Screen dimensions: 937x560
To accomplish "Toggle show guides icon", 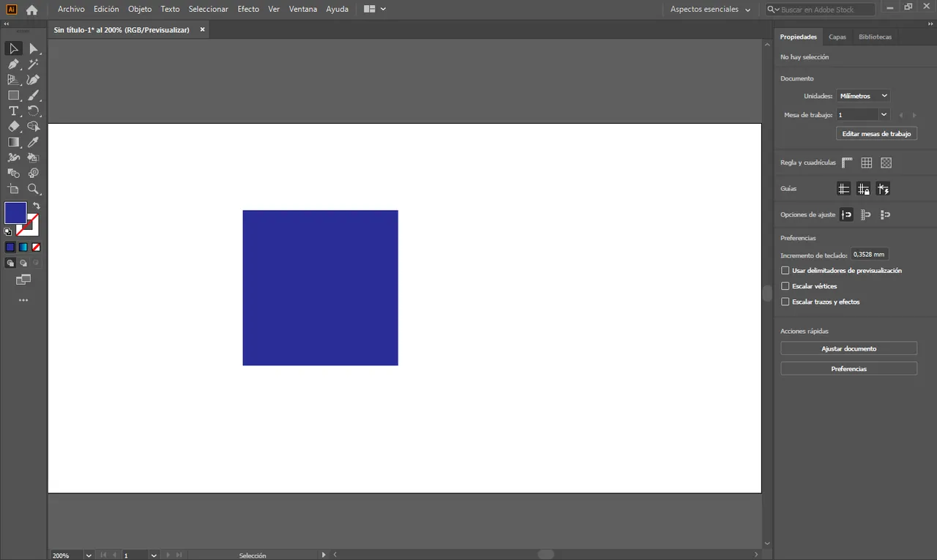I will click(843, 189).
